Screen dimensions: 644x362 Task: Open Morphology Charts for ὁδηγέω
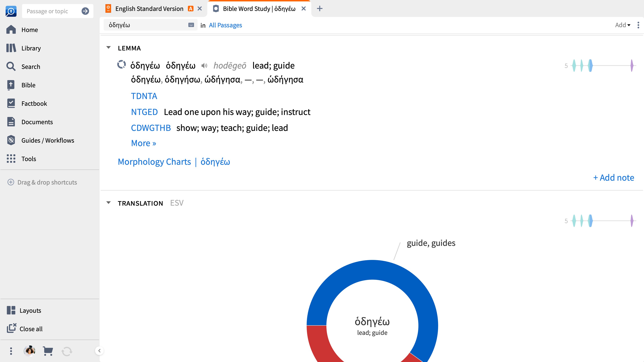pos(174,162)
